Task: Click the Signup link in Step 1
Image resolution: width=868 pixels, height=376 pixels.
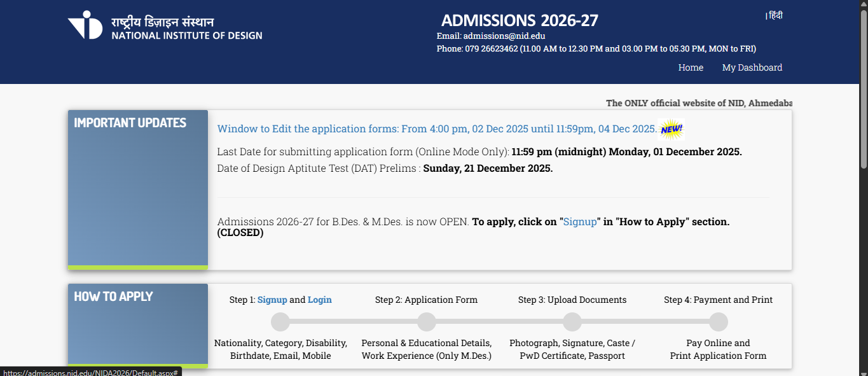Action: pos(272,300)
